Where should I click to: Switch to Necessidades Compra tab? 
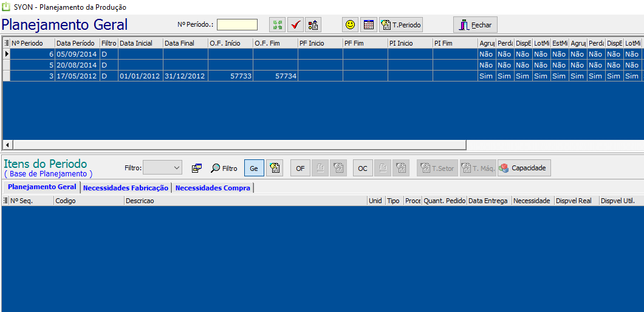213,188
